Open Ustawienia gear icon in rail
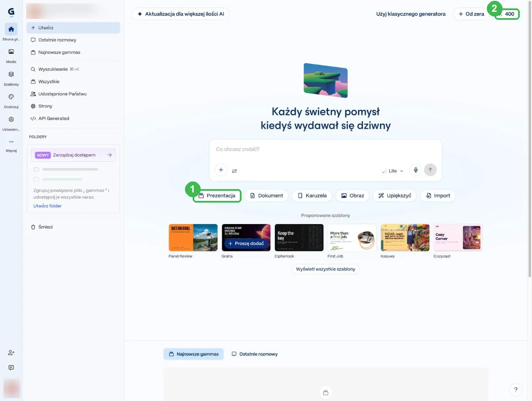The width and height of the screenshot is (532, 401). click(x=11, y=120)
